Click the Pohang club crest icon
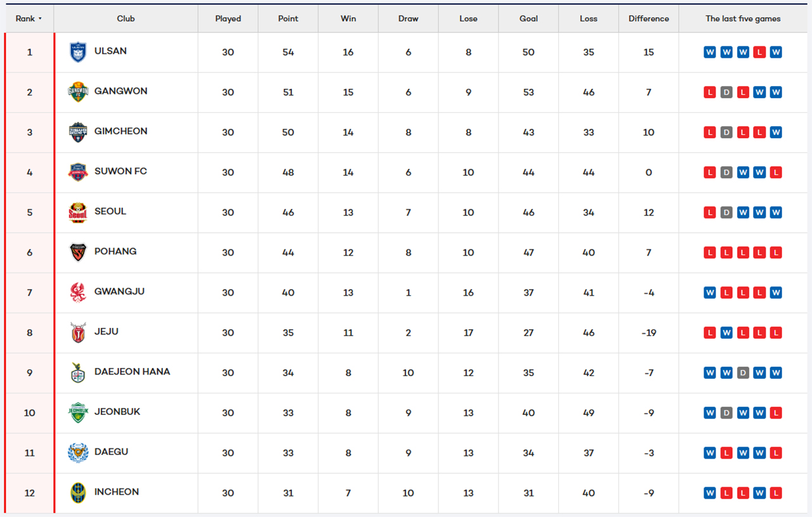This screenshot has height=517, width=812. 78,252
